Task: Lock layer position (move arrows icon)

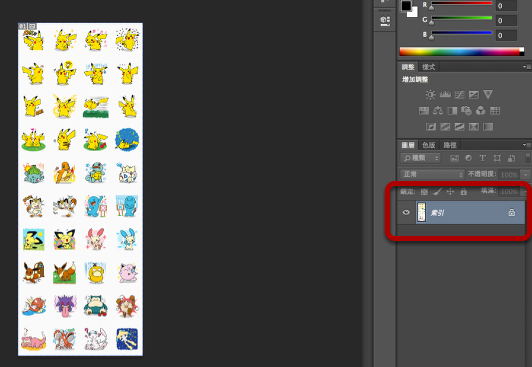Action: tap(450, 192)
